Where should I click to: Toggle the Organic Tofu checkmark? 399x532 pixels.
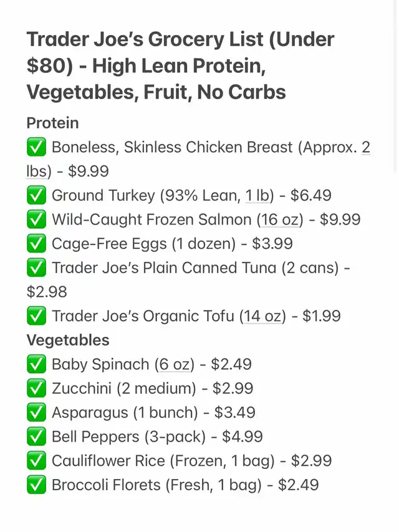(x=36, y=316)
